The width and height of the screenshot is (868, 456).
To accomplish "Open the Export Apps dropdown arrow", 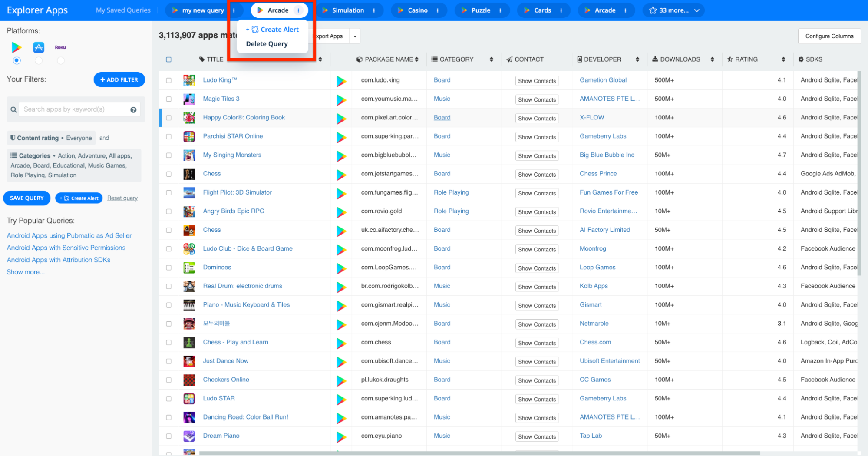I will pyautogui.click(x=355, y=36).
